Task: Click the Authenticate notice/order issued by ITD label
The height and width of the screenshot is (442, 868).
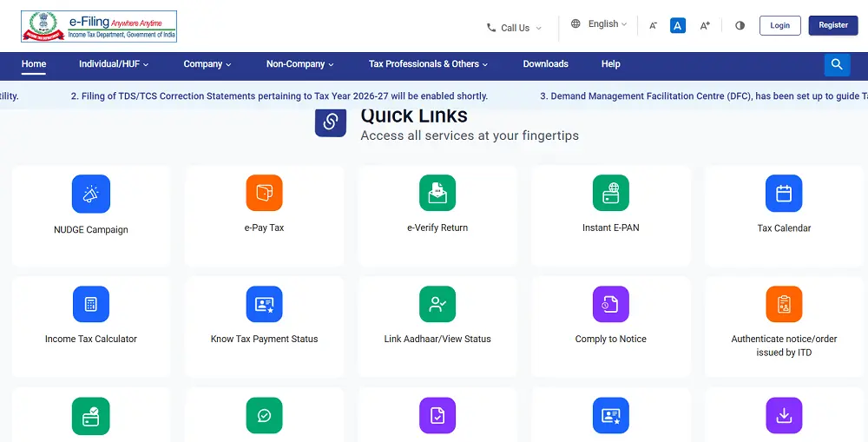Action: [x=784, y=346]
